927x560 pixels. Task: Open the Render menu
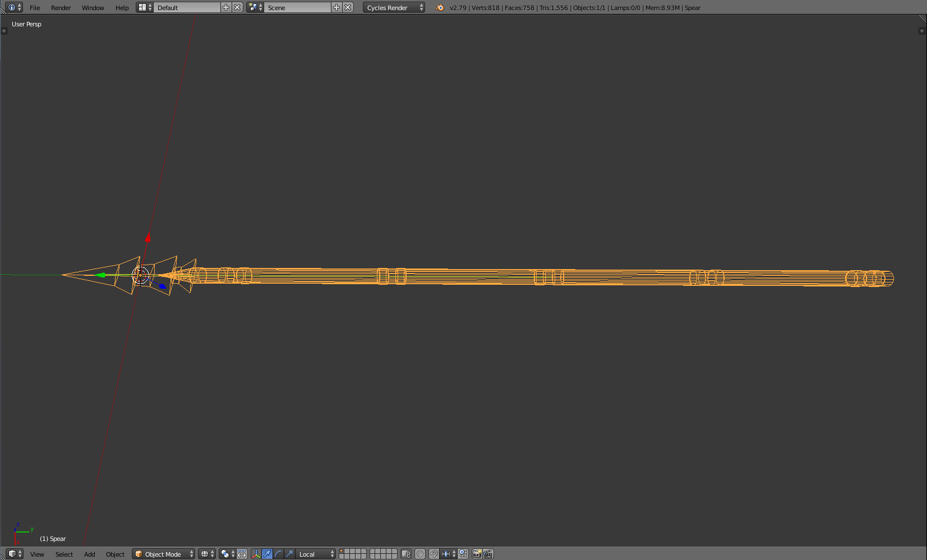61,7
